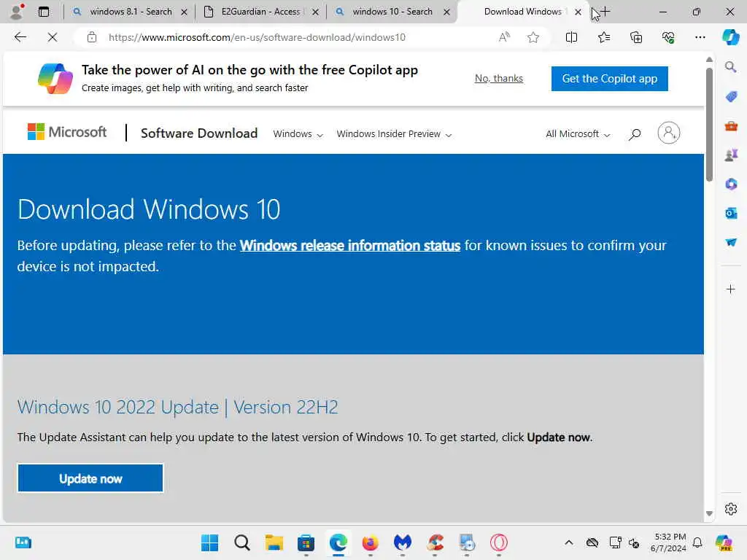Open the sidebar Shopping tag icon
Viewport: 747px width, 560px height.
(x=731, y=97)
